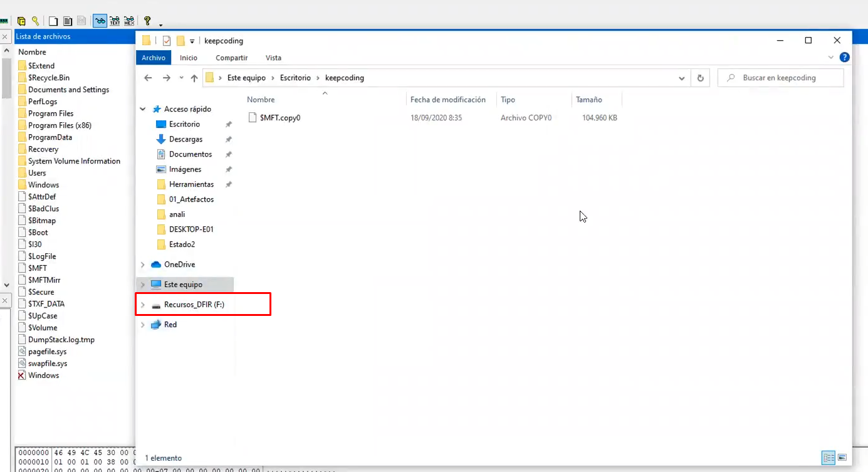868x472 pixels.
Task: Switch Explorer to details view icon
Action: point(829,458)
